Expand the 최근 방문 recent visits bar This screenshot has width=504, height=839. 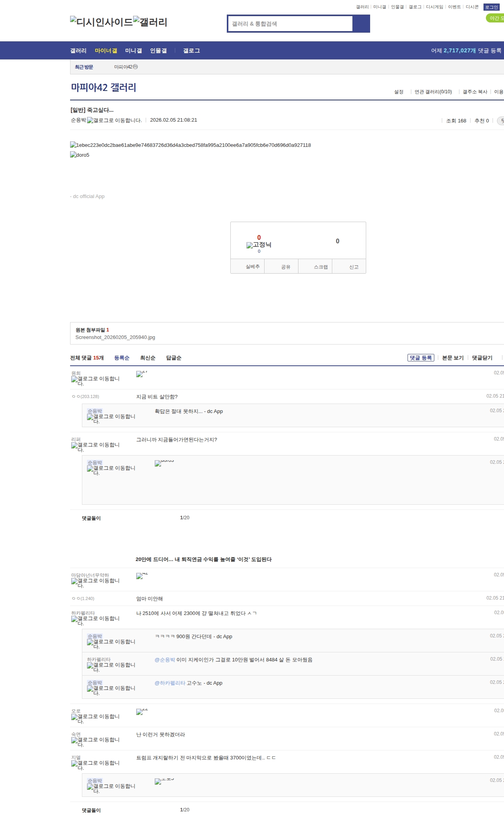pyautogui.click(x=84, y=67)
